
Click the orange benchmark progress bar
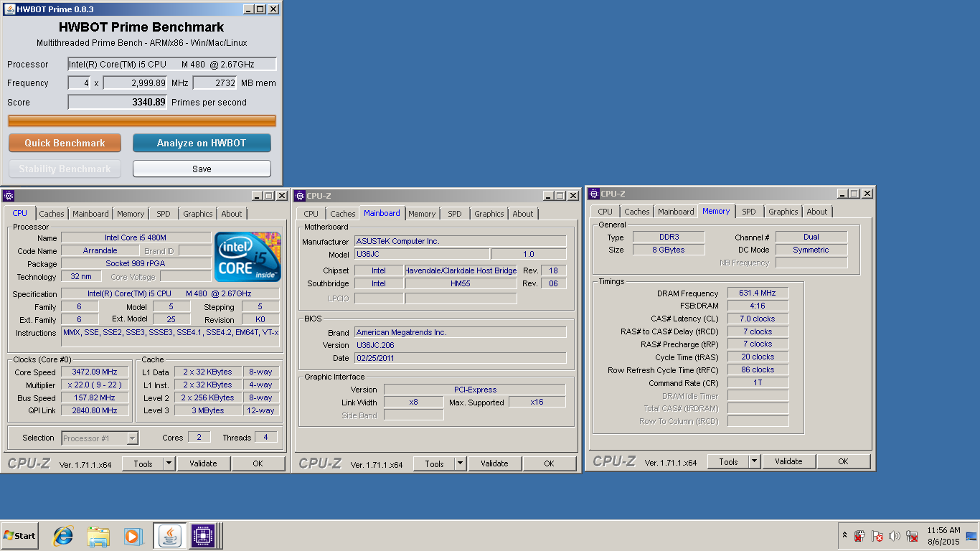[141, 121]
